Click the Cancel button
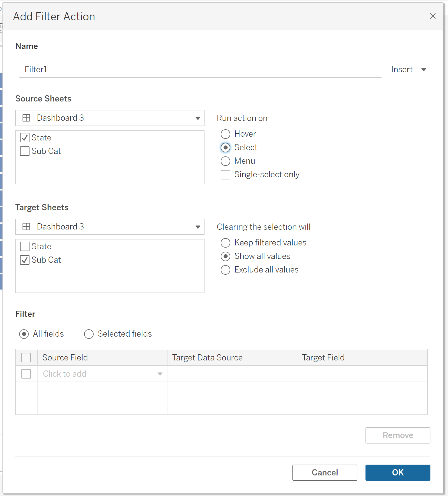 [x=325, y=472]
